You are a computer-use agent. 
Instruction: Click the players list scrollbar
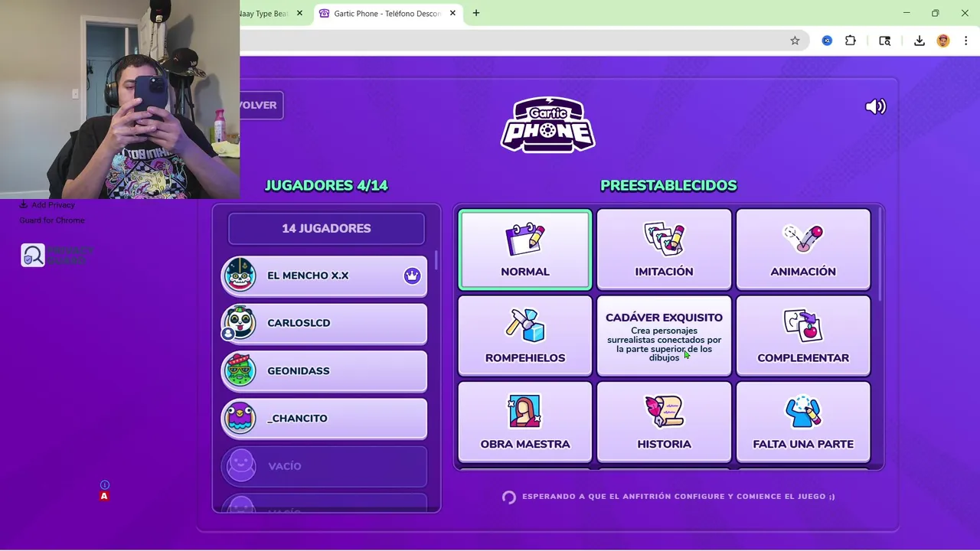point(436,260)
